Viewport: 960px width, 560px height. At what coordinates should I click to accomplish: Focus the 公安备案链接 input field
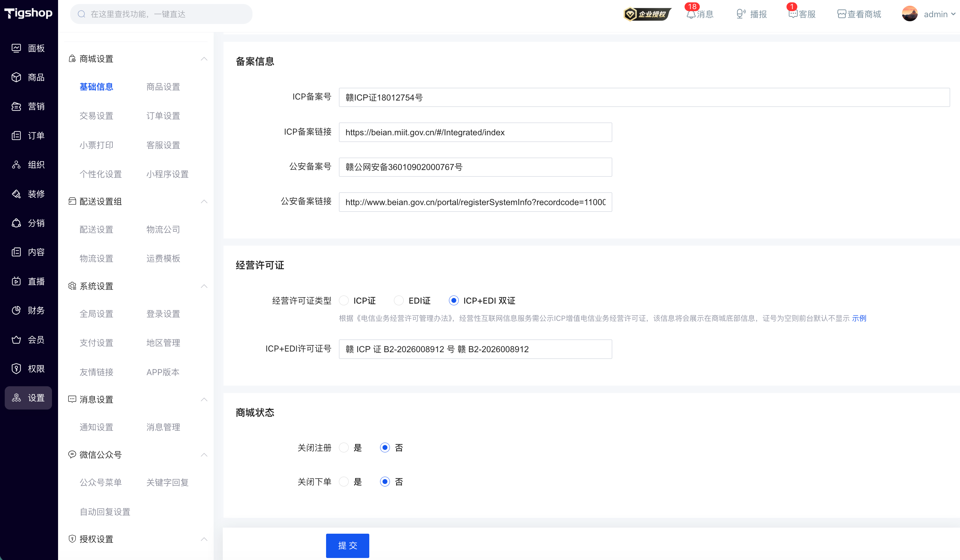(475, 202)
